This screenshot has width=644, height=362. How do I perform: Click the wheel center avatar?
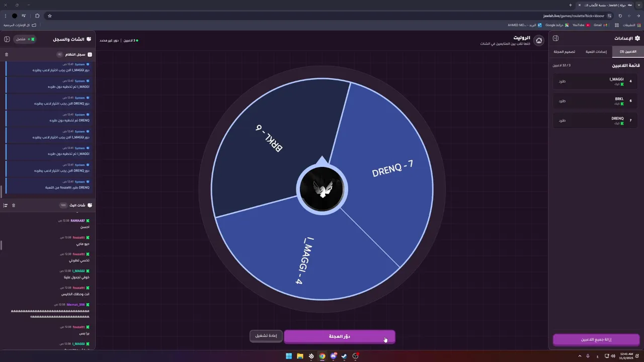[x=321, y=190]
